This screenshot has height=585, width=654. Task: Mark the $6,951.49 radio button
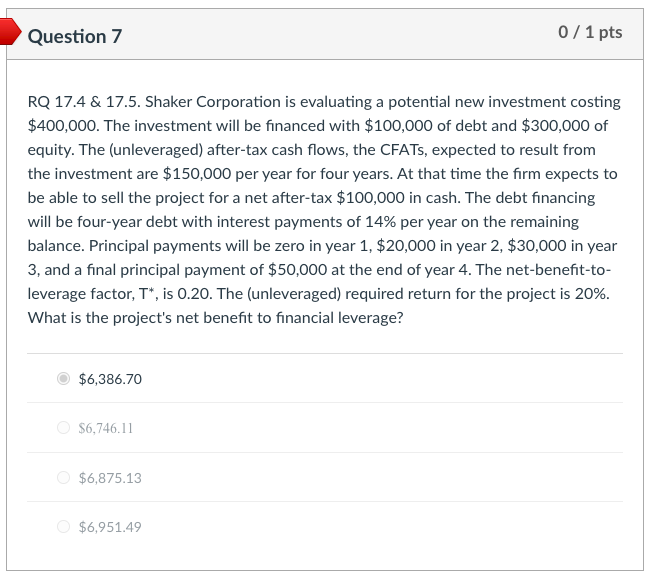64,527
